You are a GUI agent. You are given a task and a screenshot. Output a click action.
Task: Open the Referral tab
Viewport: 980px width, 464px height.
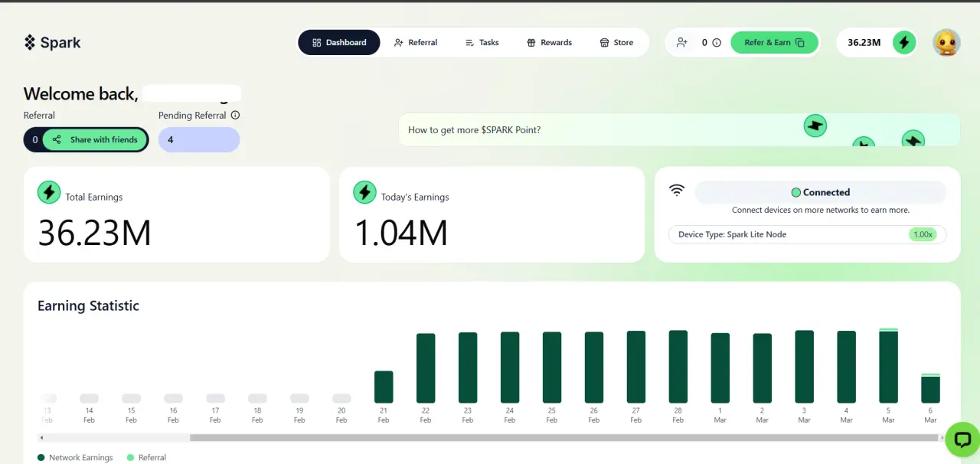[416, 42]
